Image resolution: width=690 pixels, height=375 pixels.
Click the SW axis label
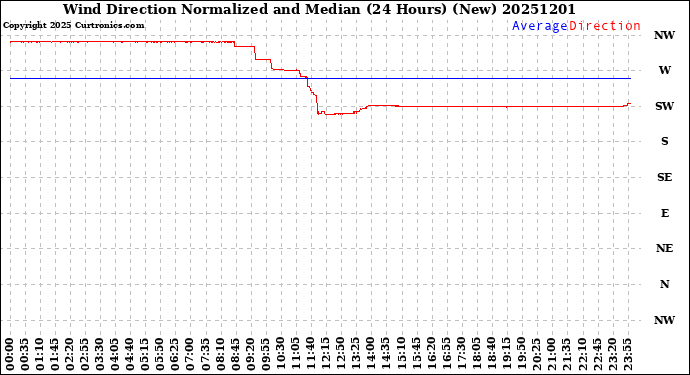pos(664,106)
